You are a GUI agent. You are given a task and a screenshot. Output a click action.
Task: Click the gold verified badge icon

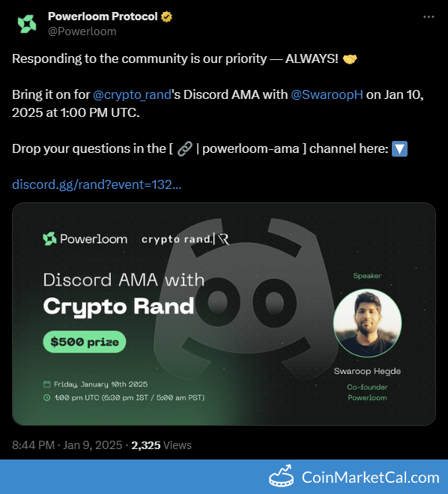coord(166,16)
